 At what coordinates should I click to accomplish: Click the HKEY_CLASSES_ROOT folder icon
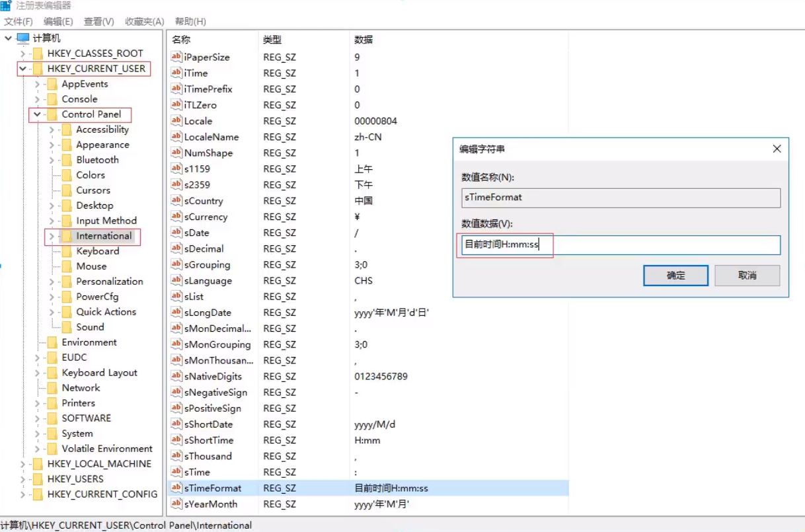38,54
